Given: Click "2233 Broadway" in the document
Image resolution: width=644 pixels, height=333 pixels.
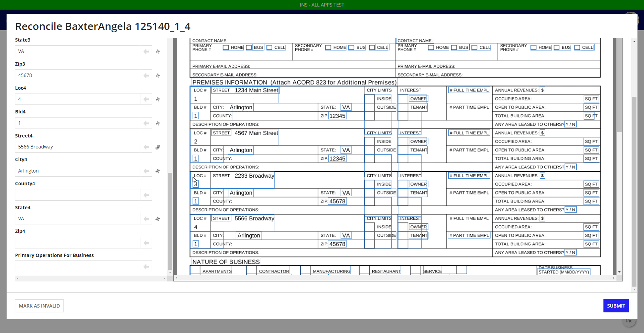Looking at the screenshot, I should tap(254, 176).
